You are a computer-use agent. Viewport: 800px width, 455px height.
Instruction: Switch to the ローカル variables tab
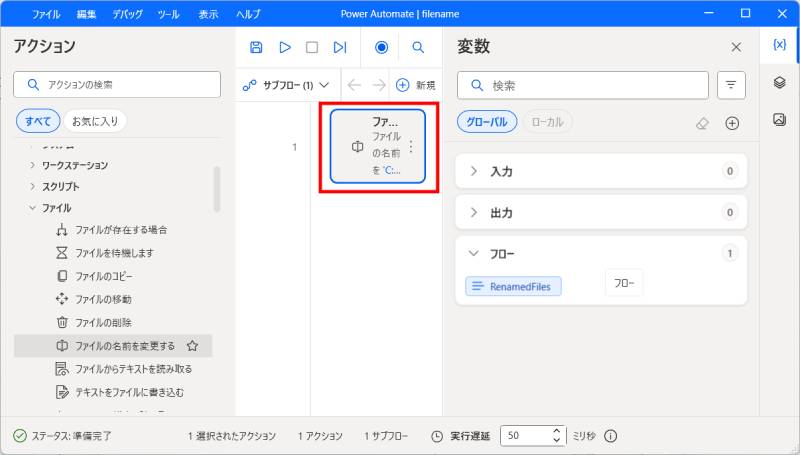(547, 122)
